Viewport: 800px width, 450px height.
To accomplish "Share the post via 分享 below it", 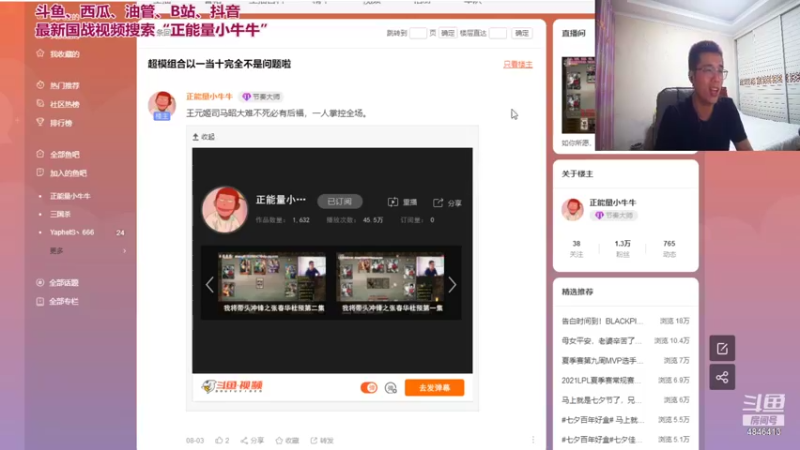I will (x=253, y=440).
